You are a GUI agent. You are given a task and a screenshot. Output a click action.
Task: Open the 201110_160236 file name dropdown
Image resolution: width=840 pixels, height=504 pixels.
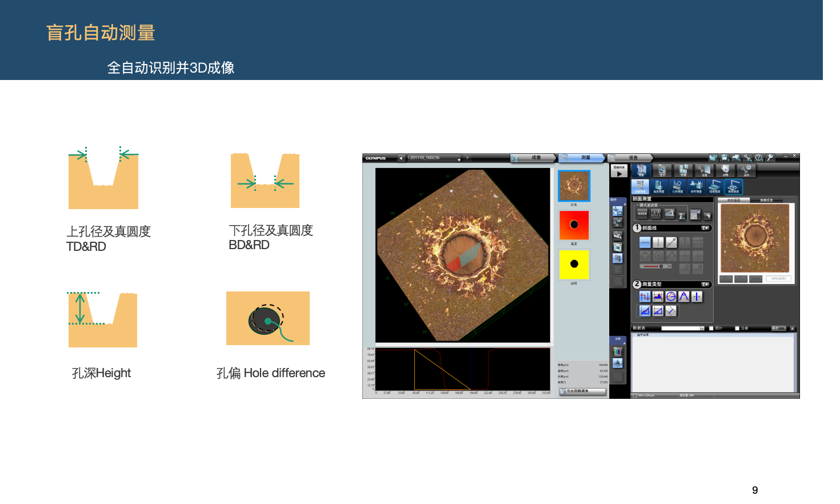pos(459,158)
